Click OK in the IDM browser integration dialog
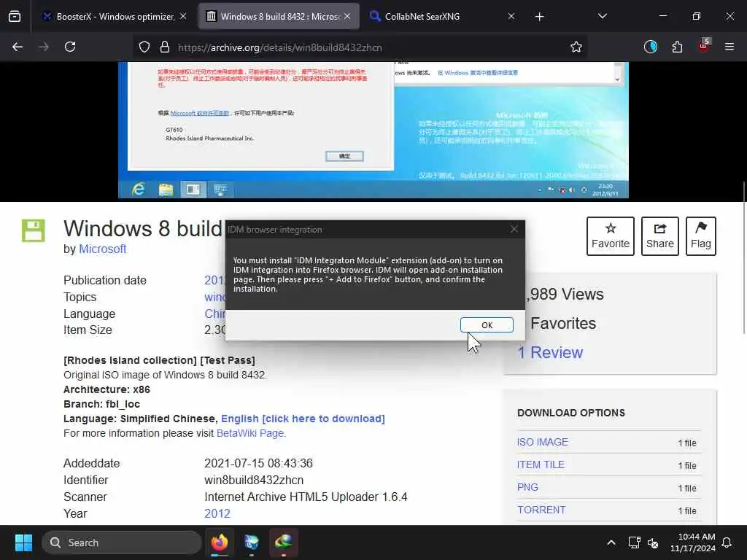 click(x=487, y=324)
